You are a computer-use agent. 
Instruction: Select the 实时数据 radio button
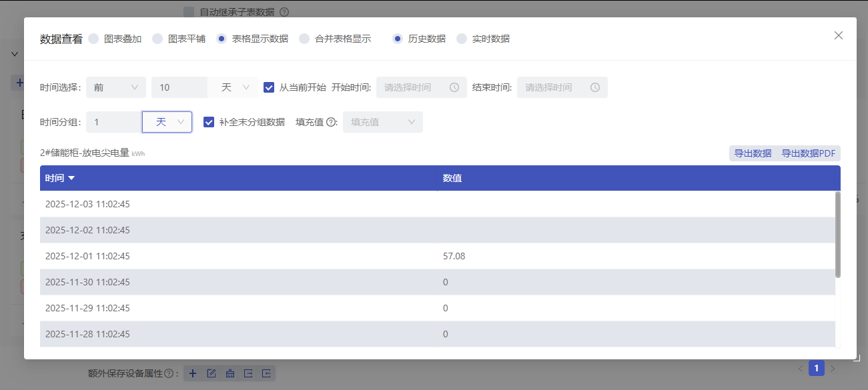click(x=462, y=39)
